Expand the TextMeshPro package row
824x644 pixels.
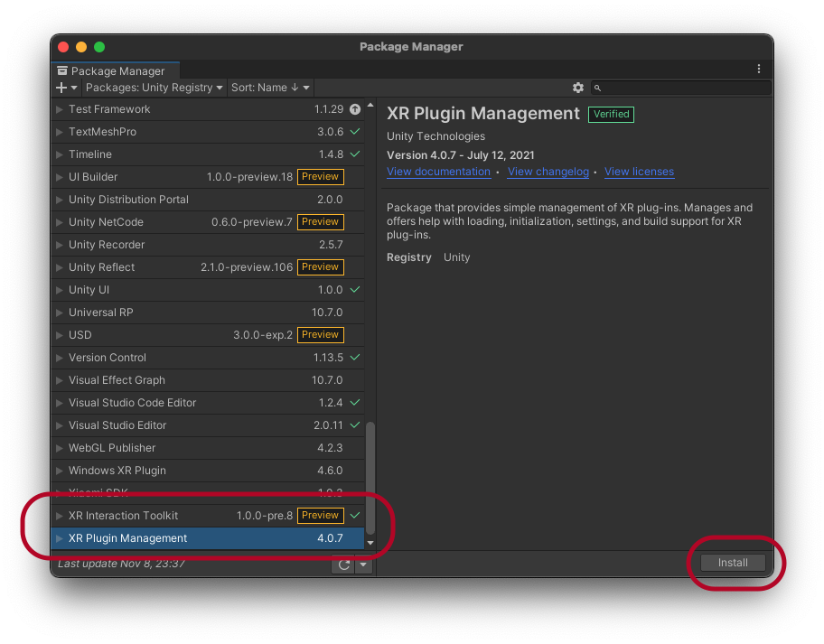click(x=60, y=132)
